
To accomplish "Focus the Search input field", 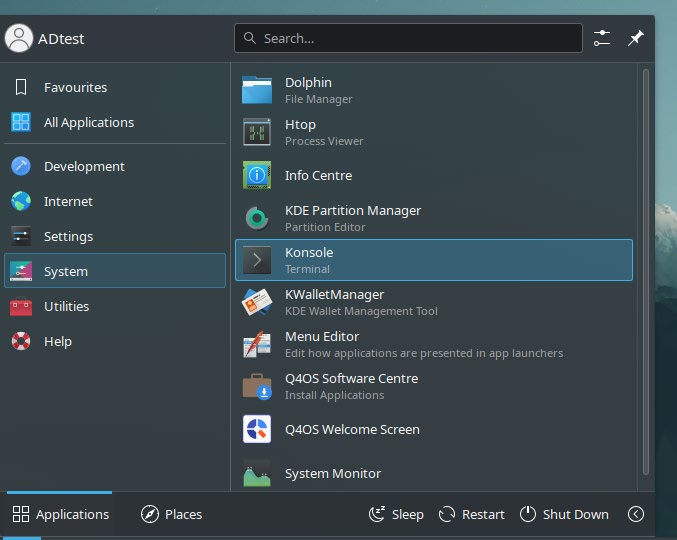I will click(408, 38).
